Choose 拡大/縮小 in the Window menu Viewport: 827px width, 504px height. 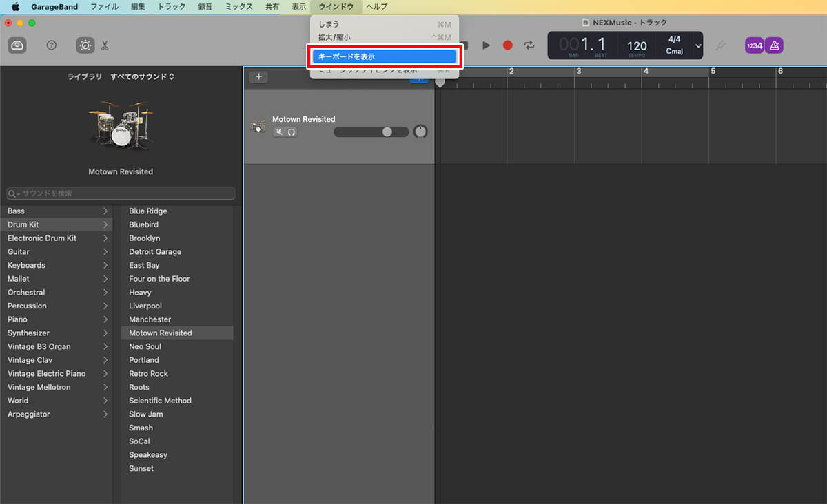point(384,37)
